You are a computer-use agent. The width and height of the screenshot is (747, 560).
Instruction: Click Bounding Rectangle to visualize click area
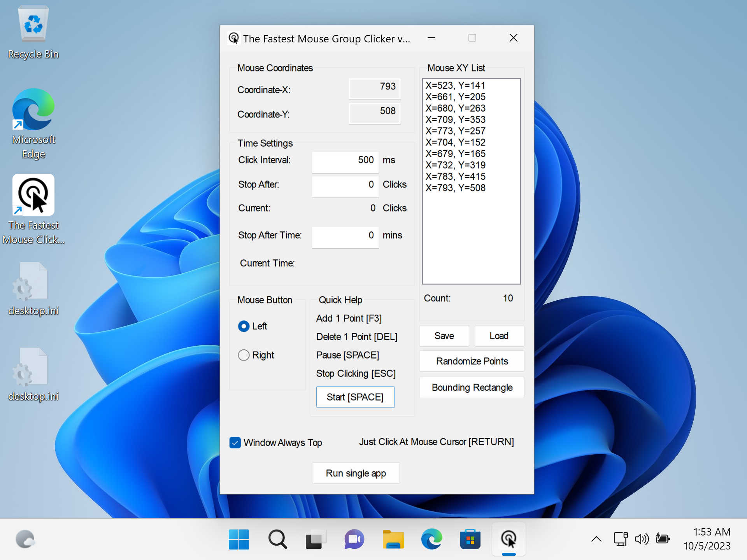(472, 388)
